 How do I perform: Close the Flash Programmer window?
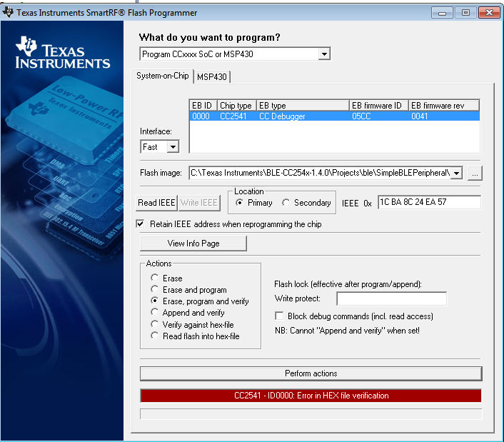(489, 13)
